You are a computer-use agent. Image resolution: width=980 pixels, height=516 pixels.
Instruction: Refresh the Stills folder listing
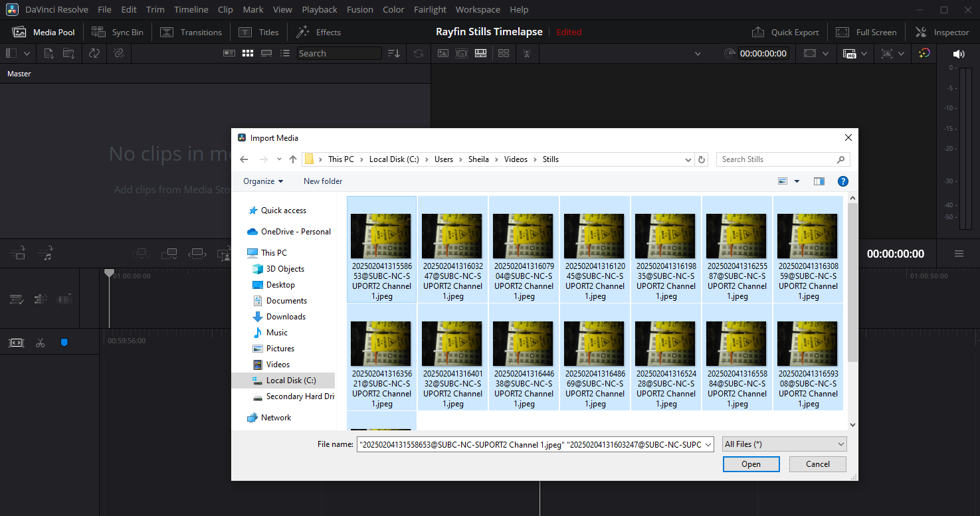[x=702, y=159]
